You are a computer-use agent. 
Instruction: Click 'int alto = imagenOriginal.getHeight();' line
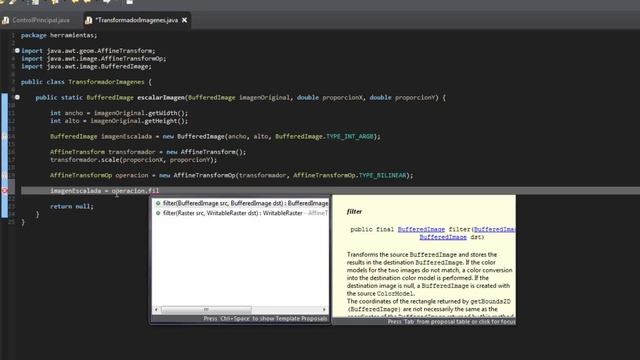click(x=119, y=121)
